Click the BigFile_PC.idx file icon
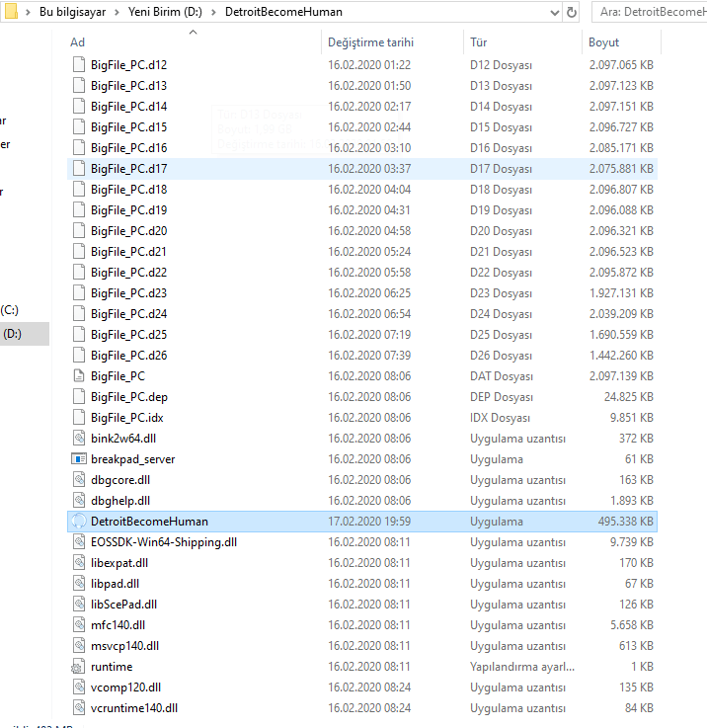The height and width of the screenshot is (728, 707). click(79, 418)
